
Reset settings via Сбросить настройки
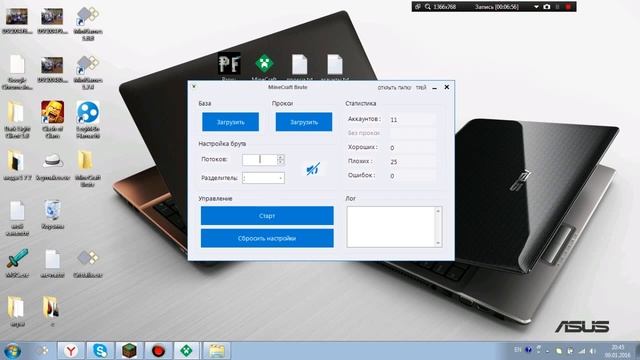267,238
